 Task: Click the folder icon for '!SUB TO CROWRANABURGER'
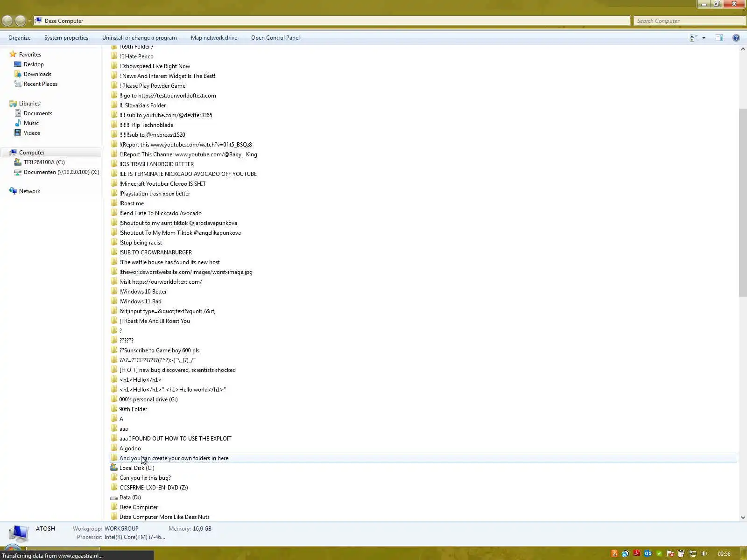(x=114, y=252)
